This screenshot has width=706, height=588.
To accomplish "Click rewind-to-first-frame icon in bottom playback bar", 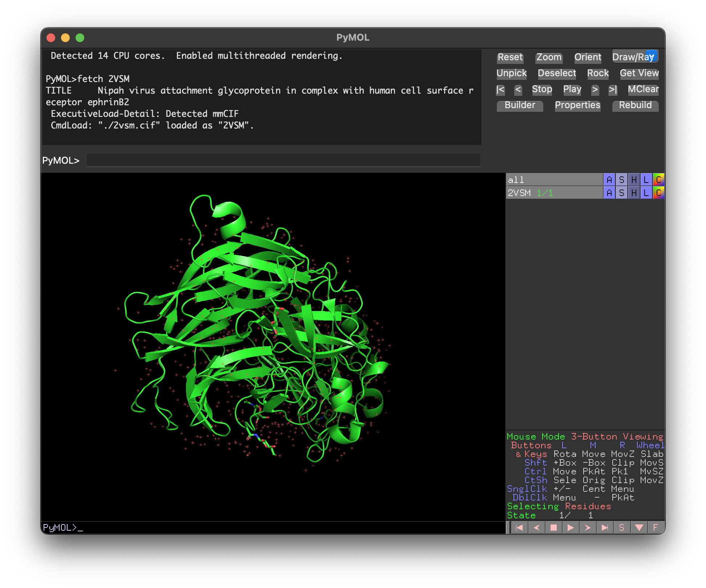I will (x=519, y=527).
